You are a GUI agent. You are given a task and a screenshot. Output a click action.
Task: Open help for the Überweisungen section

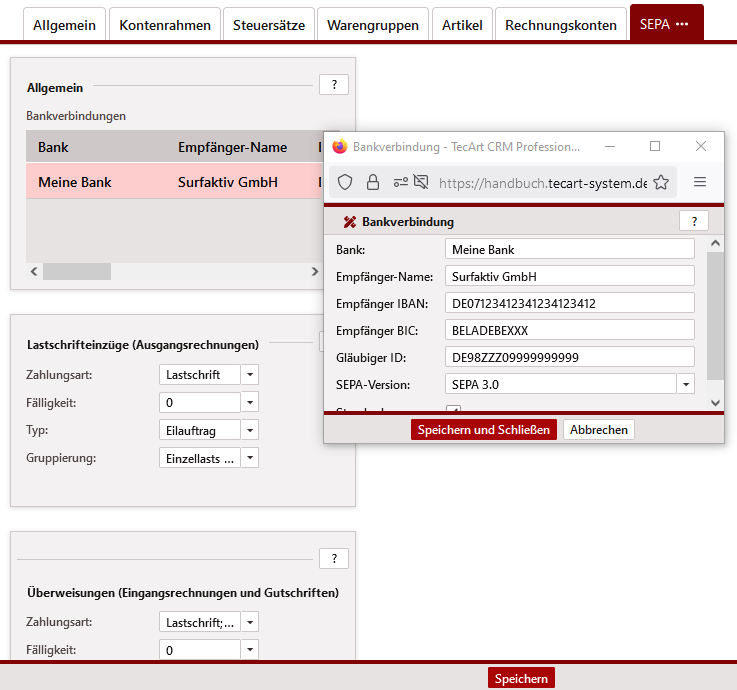pyautogui.click(x=333, y=558)
